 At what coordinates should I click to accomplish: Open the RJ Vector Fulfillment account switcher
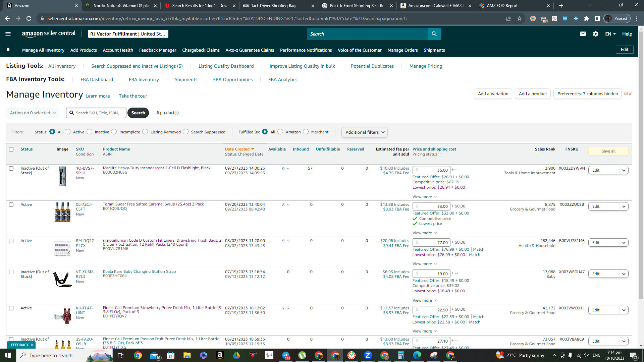click(128, 34)
